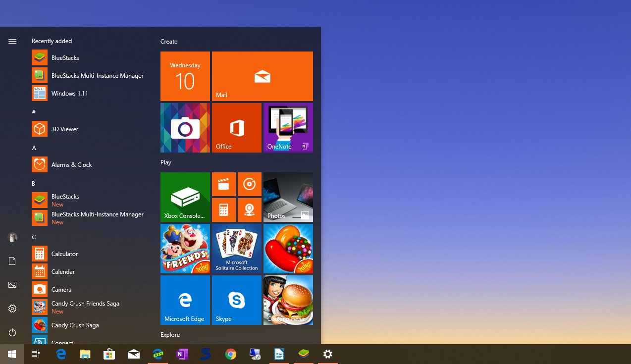This screenshot has height=364, width=631.
Task: Open the Photos tile
Action: click(288, 197)
